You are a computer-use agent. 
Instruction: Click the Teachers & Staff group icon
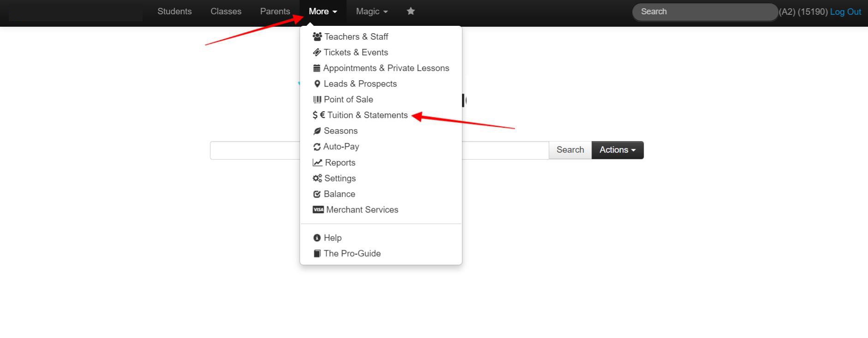(x=317, y=36)
